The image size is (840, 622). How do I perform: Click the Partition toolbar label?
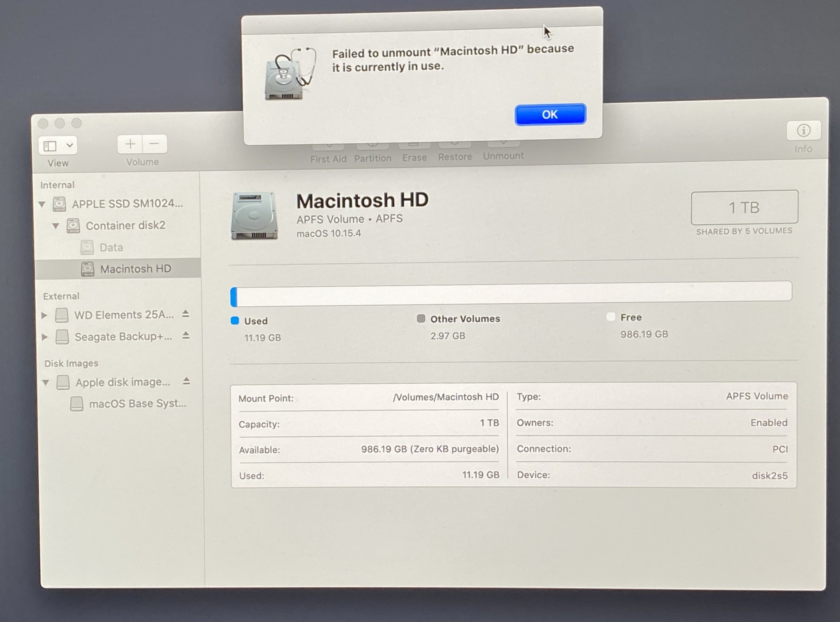[373, 158]
